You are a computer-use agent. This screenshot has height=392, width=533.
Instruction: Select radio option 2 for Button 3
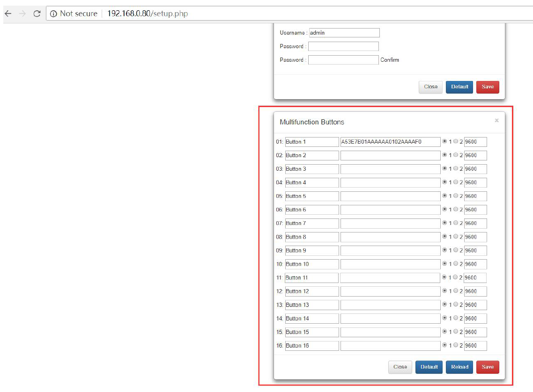[x=456, y=168]
